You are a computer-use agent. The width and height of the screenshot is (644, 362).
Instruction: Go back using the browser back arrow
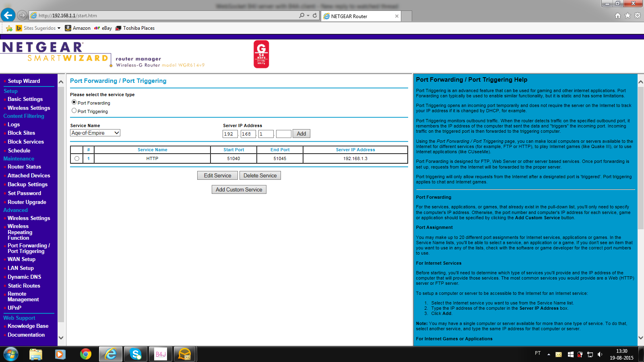(x=8, y=15)
